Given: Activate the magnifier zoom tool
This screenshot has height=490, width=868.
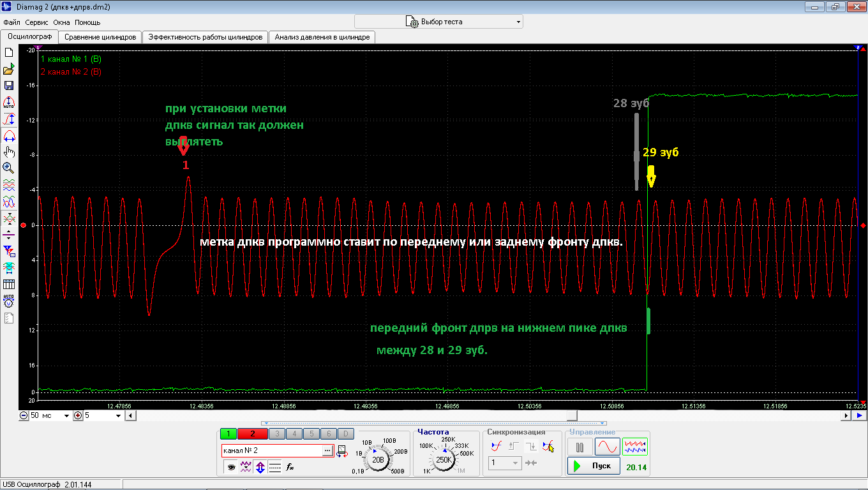Looking at the screenshot, I should pyautogui.click(x=9, y=168).
